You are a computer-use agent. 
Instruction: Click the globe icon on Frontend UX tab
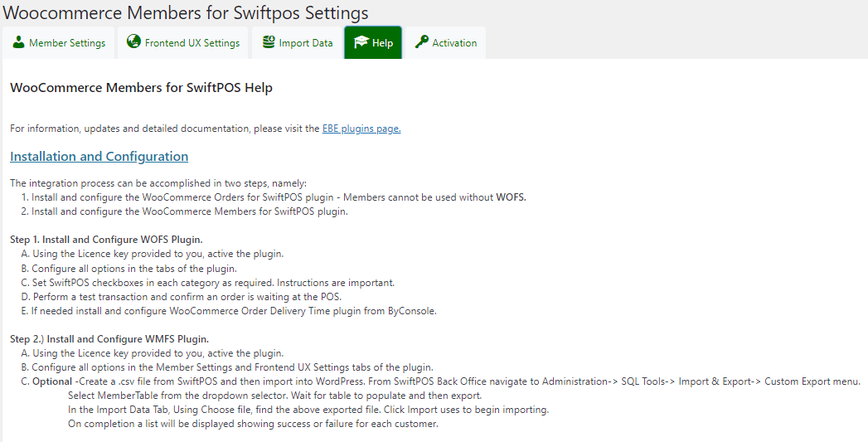click(133, 41)
